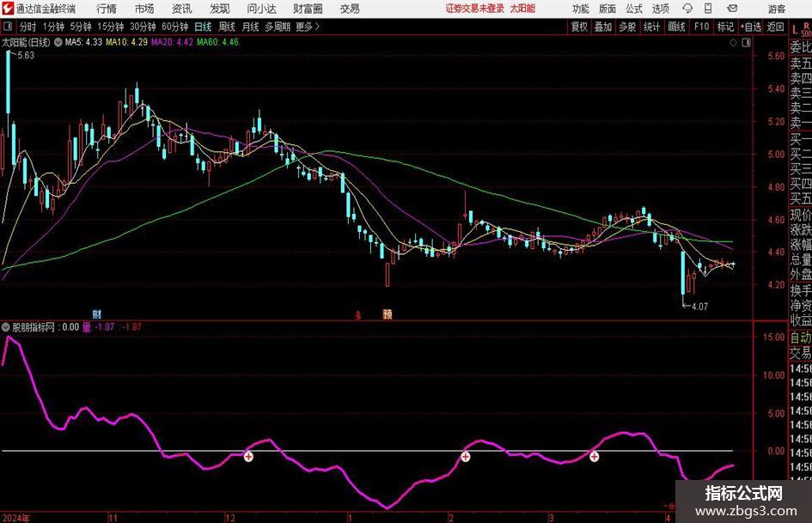Viewport: 812px width, 523px height.
Task: Click the R icon in the right panel
Action: click(x=806, y=26)
